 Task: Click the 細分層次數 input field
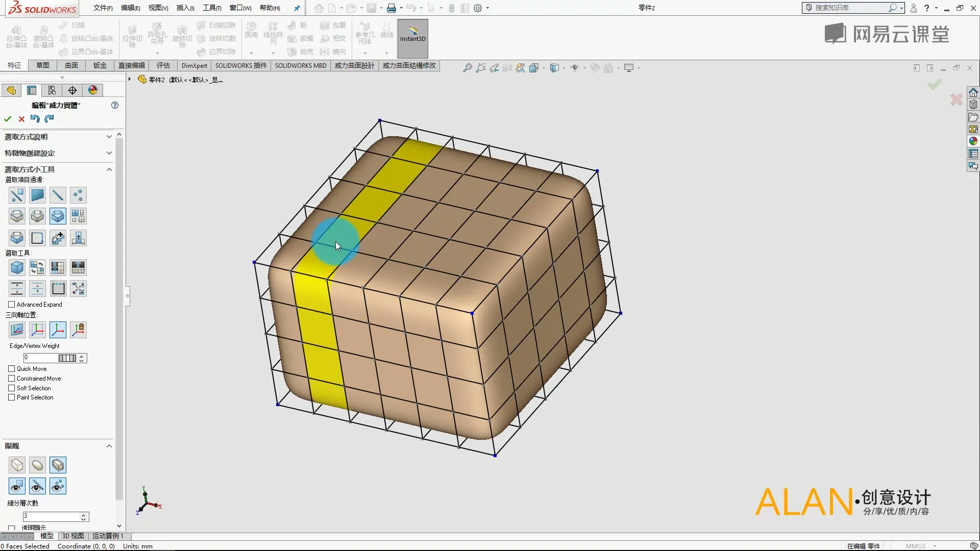[51, 517]
